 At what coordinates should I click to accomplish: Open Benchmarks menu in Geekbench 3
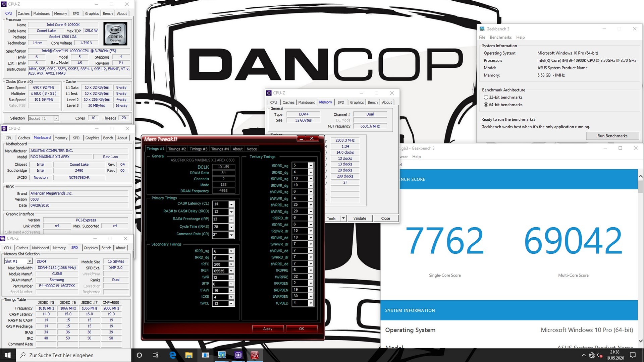[500, 37]
